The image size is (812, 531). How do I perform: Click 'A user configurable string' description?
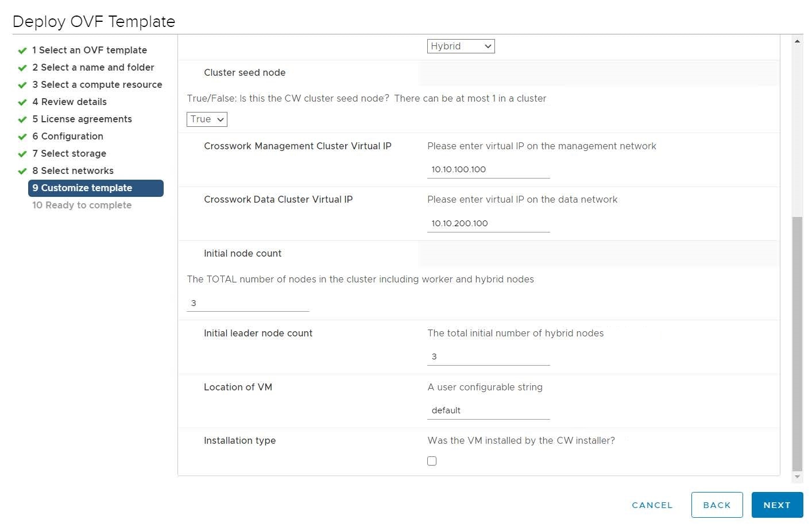(485, 387)
